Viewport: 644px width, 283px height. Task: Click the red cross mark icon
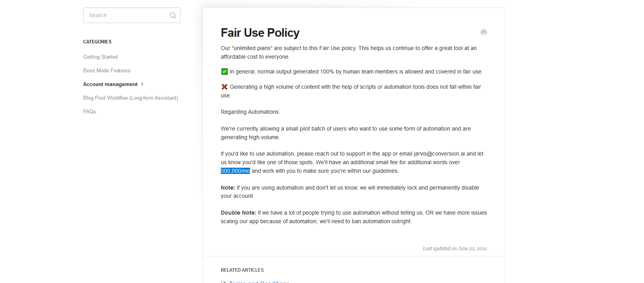[224, 87]
